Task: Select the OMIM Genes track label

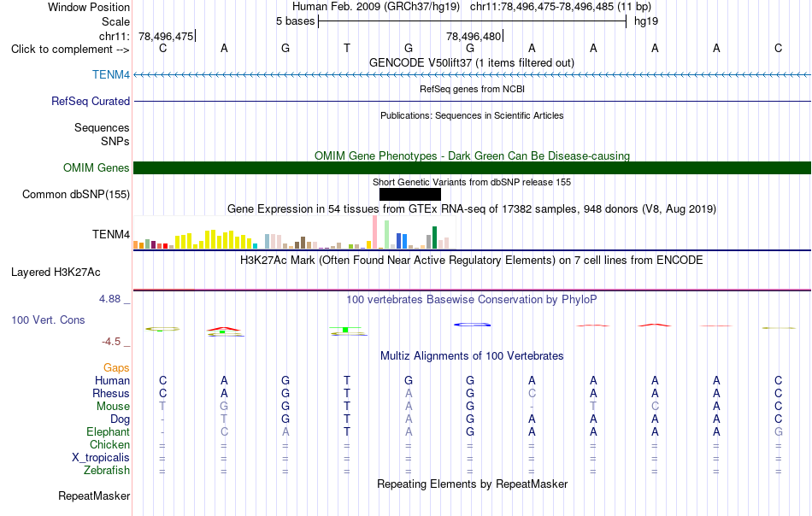Action: tap(97, 167)
